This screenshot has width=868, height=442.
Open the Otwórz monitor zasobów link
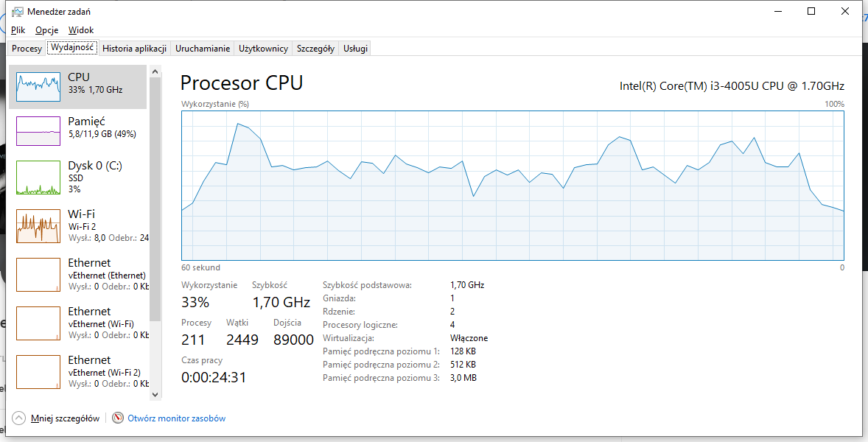177,418
